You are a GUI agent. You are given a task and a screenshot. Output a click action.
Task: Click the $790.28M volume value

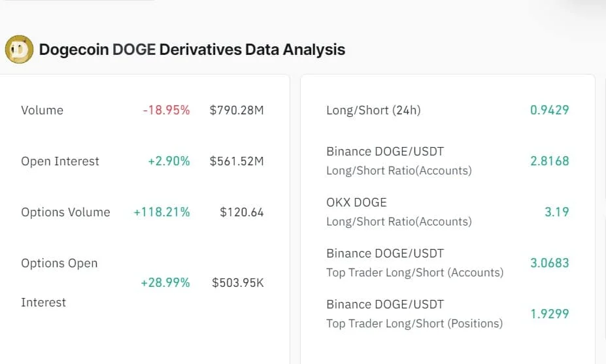pos(237,110)
